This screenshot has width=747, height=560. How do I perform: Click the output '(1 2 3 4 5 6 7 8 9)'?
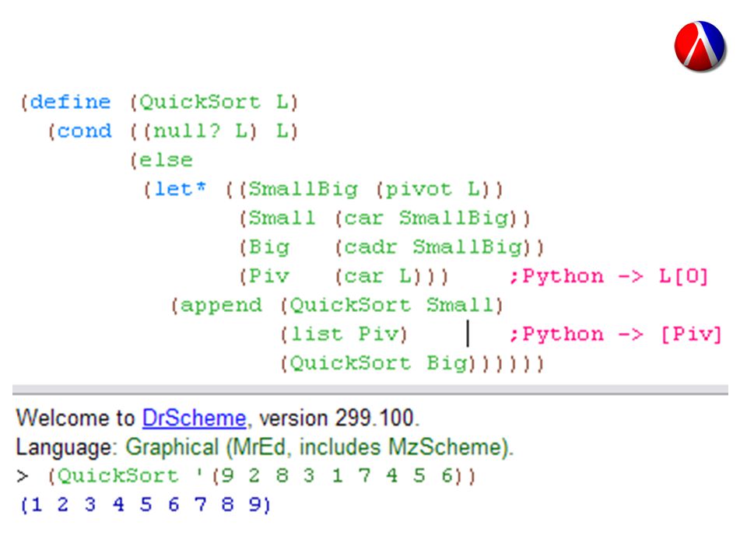(x=145, y=504)
